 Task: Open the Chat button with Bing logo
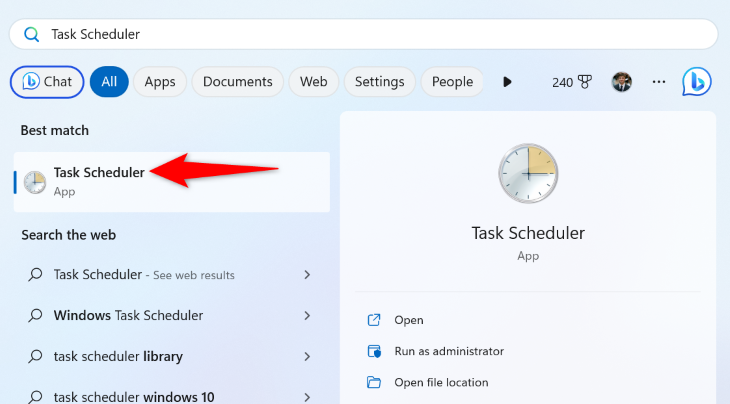pos(47,82)
